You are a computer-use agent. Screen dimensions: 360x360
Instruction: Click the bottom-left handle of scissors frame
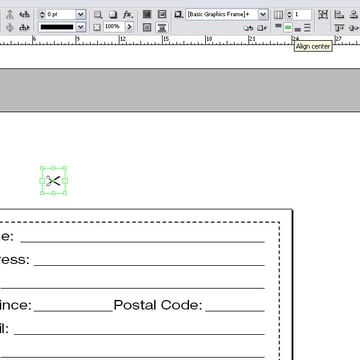[x=42, y=193]
